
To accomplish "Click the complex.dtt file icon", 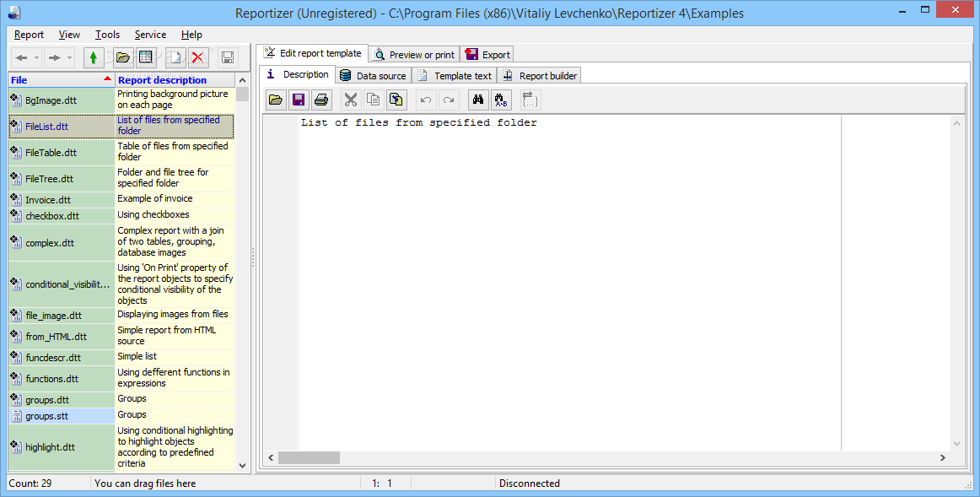I will 16,242.
